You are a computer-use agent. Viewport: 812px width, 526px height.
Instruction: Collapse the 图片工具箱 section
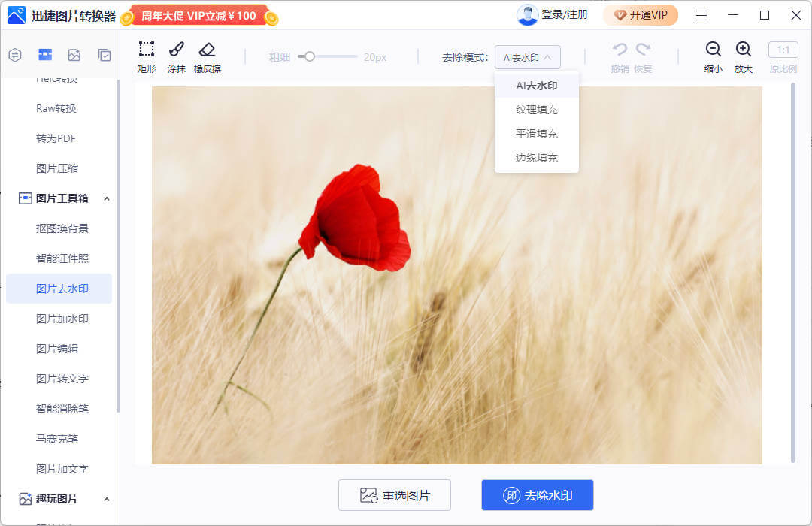click(x=106, y=199)
